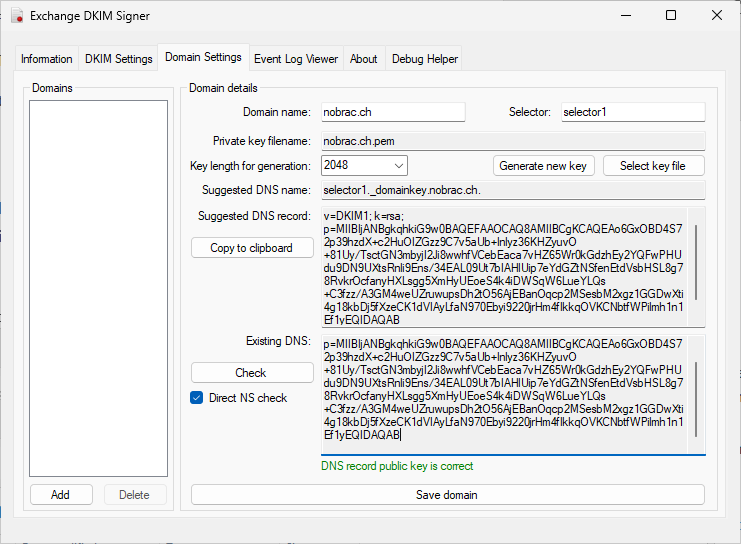Open the Information tab
741x544 pixels.
pos(46,59)
